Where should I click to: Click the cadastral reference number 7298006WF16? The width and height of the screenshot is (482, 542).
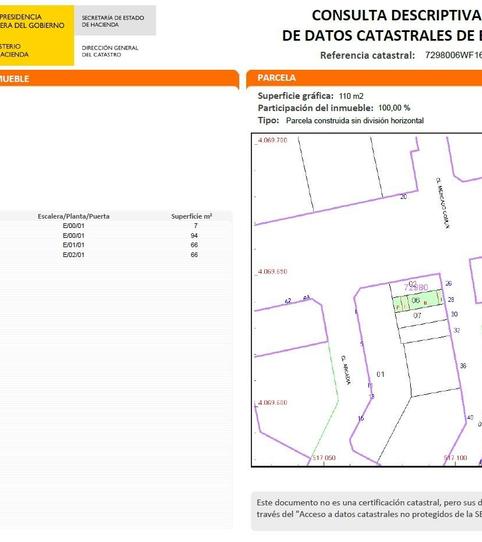(453, 55)
